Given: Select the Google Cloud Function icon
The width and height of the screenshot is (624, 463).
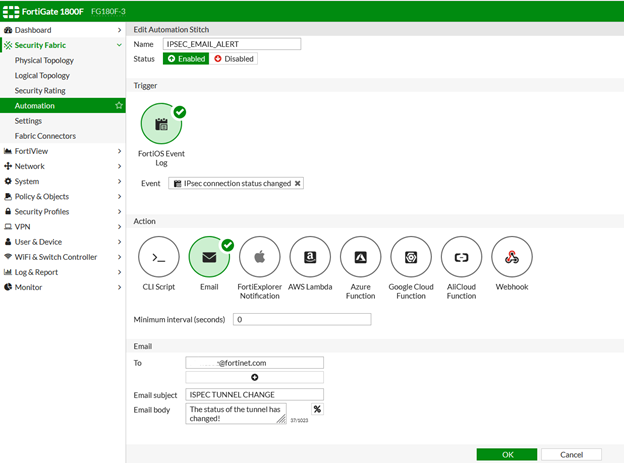Looking at the screenshot, I should [x=411, y=257].
